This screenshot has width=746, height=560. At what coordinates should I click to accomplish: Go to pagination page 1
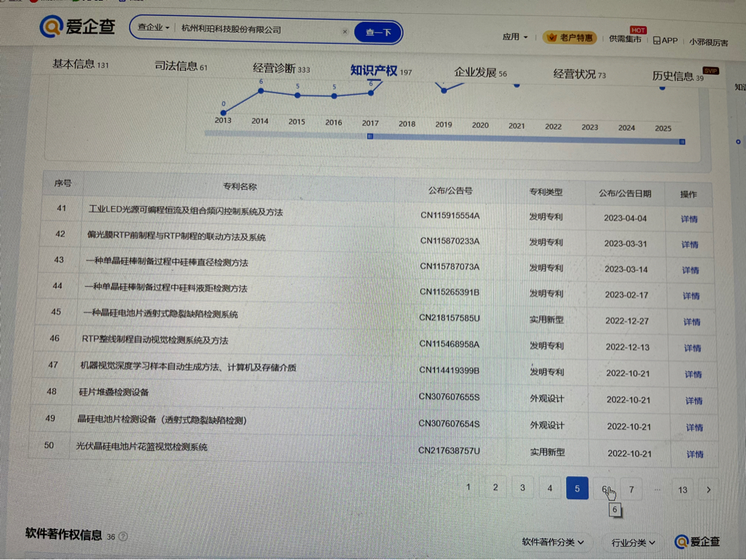coord(468,486)
